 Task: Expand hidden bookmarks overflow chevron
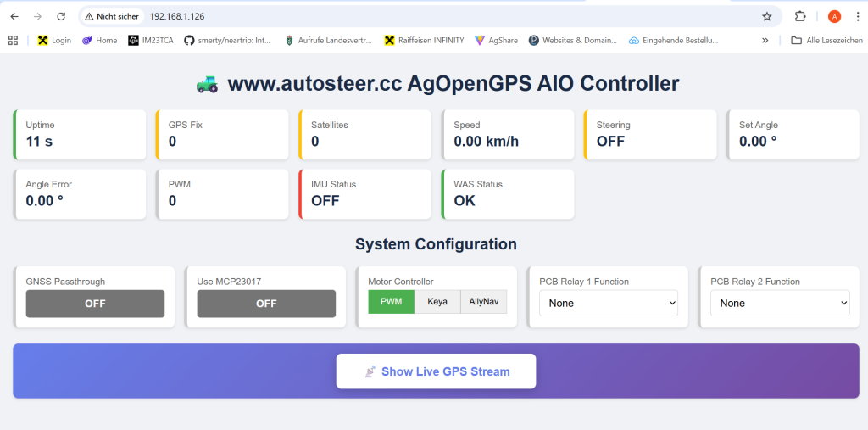click(765, 40)
